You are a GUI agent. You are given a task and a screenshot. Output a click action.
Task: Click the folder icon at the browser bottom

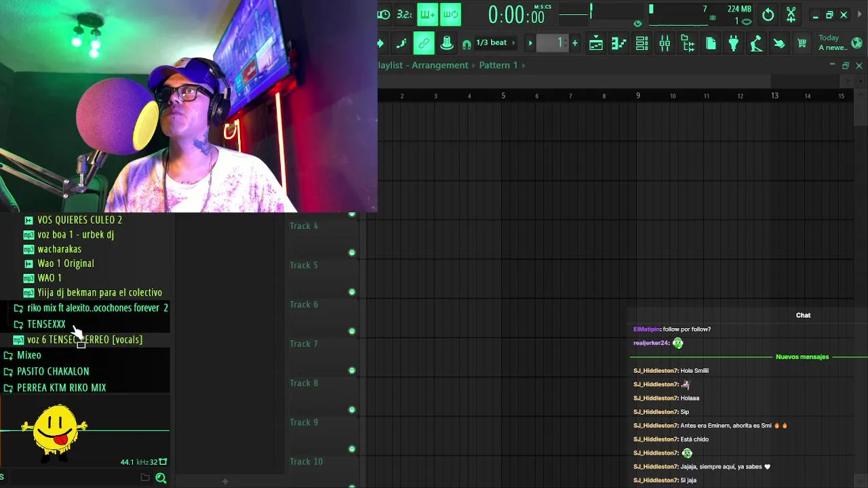pos(144,478)
